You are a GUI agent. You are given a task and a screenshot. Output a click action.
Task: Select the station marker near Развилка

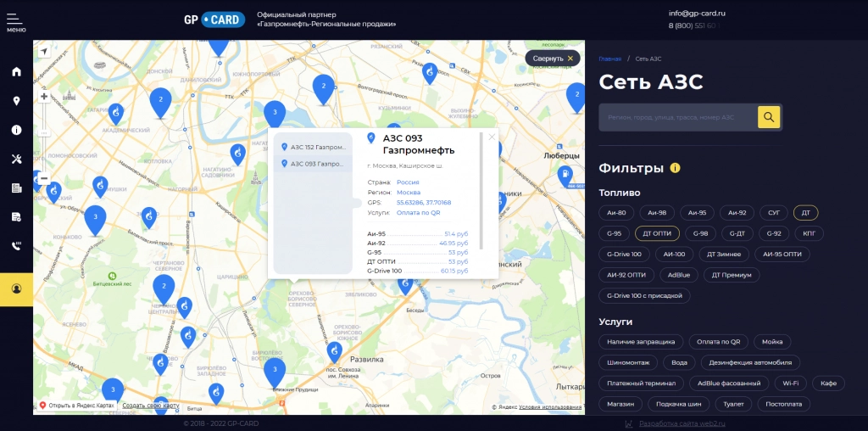tap(334, 352)
